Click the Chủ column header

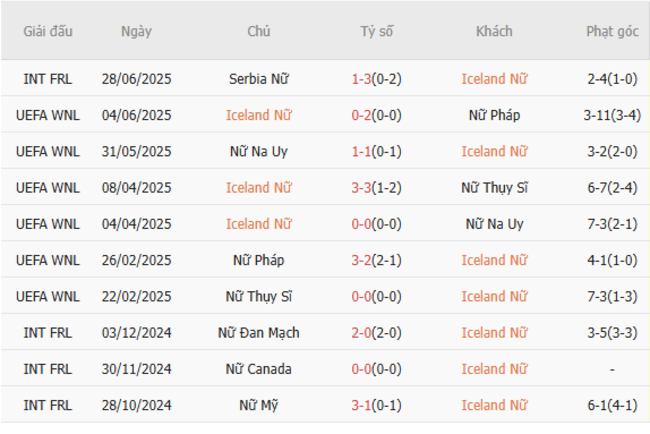click(x=258, y=31)
